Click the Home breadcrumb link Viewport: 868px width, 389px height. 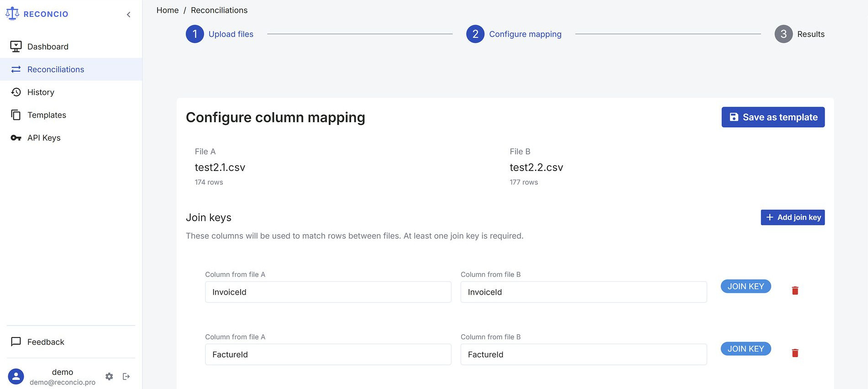(168, 10)
